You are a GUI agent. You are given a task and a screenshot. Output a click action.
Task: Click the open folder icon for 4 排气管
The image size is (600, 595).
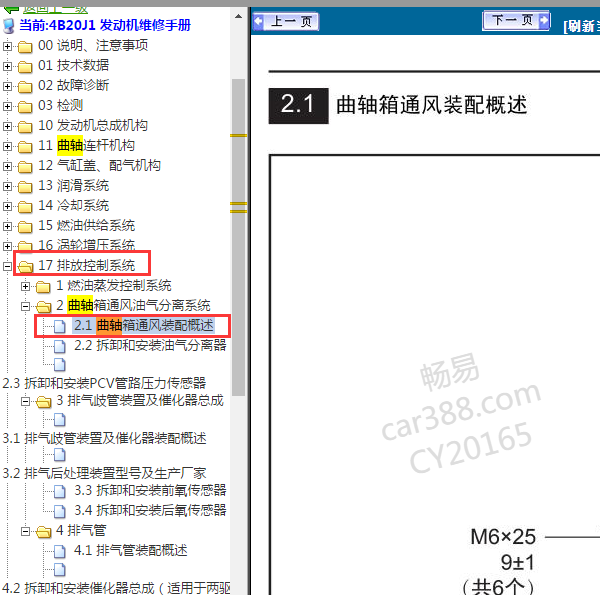[x=44, y=531]
